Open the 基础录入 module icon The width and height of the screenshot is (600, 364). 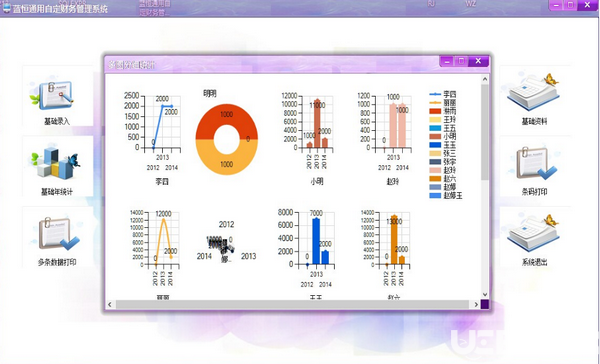pyautogui.click(x=51, y=94)
